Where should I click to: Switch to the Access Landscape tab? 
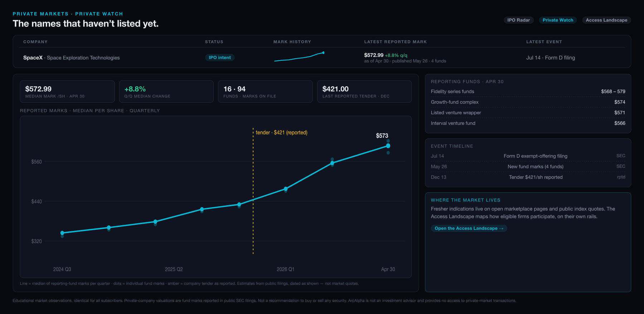tap(606, 20)
